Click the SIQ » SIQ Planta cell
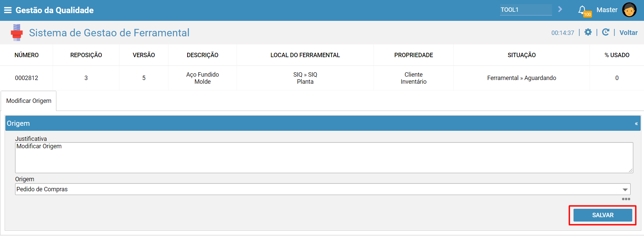The width and height of the screenshot is (644, 236). tap(305, 78)
